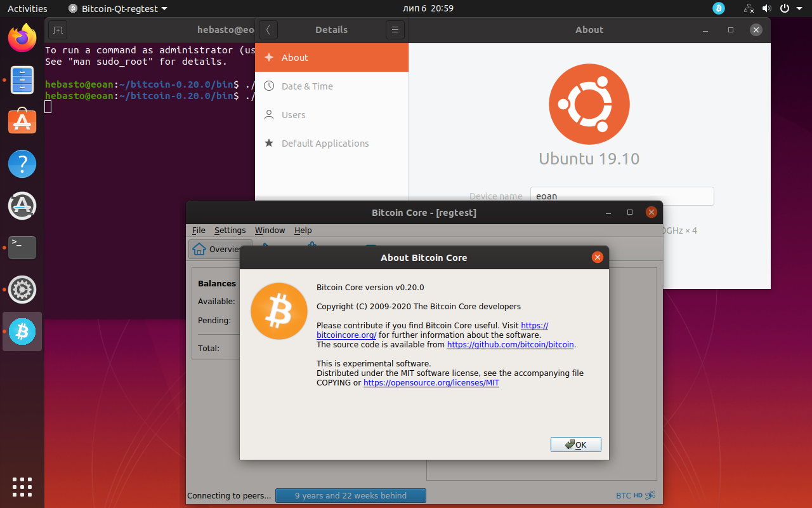
Task: Click the Ubuntu logo in About panel
Action: 589,104
